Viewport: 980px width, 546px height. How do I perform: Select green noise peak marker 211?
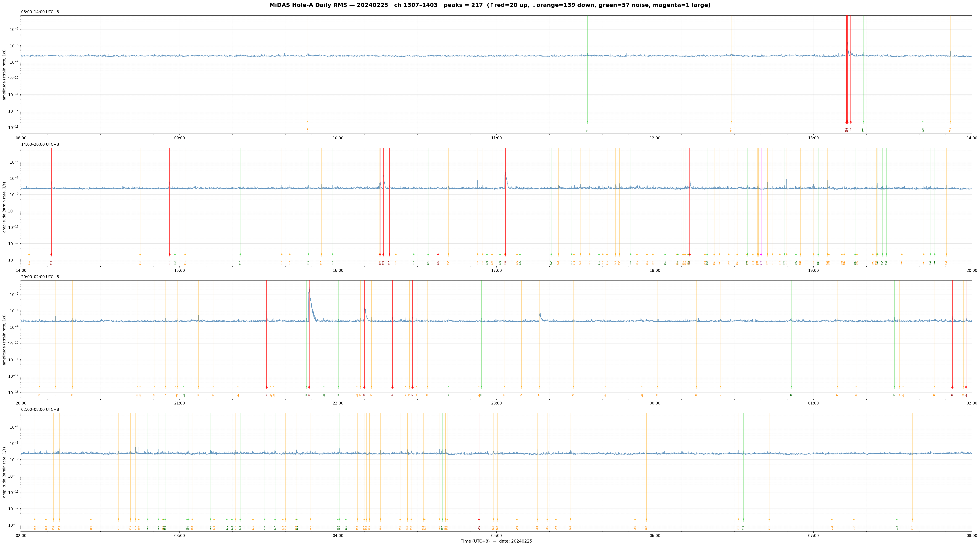click(743, 519)
